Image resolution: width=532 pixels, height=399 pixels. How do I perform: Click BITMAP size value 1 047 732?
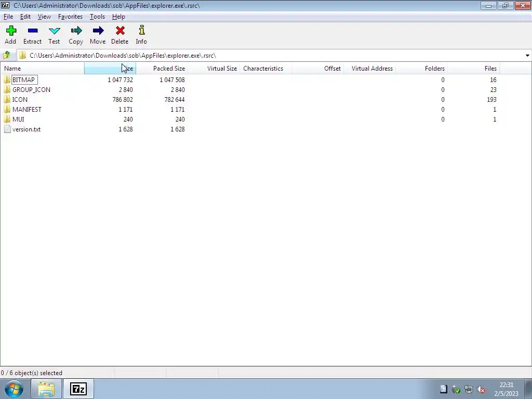pos(120,79)
